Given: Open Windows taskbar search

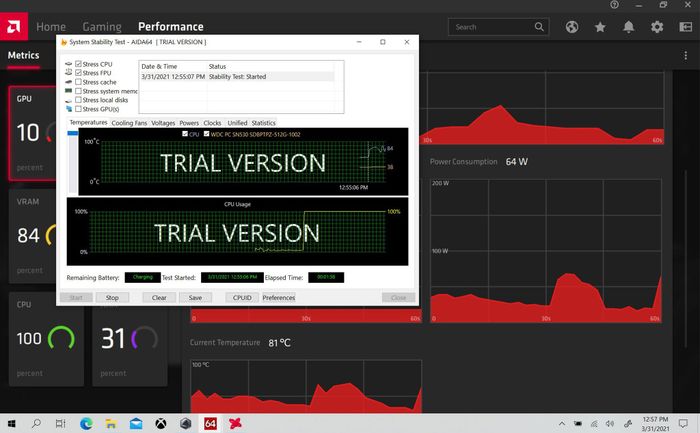Looking at the screenshot, I should (37, 423).
